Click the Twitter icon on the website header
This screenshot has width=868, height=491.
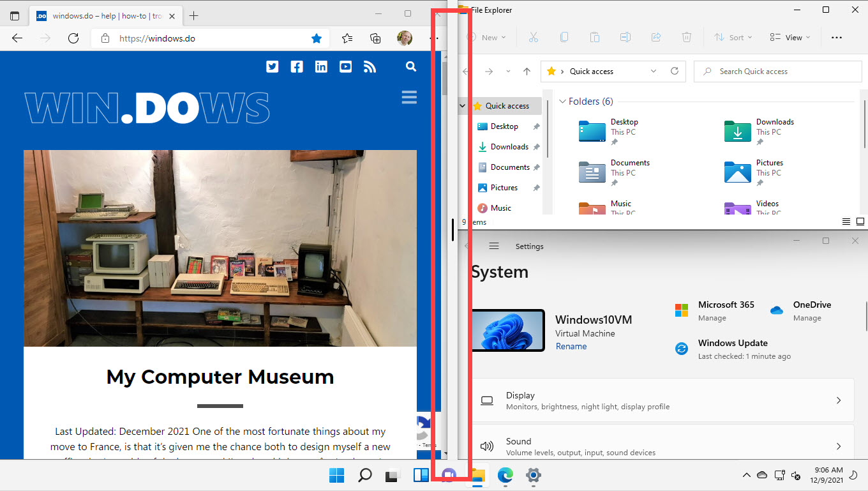[273, 66]
